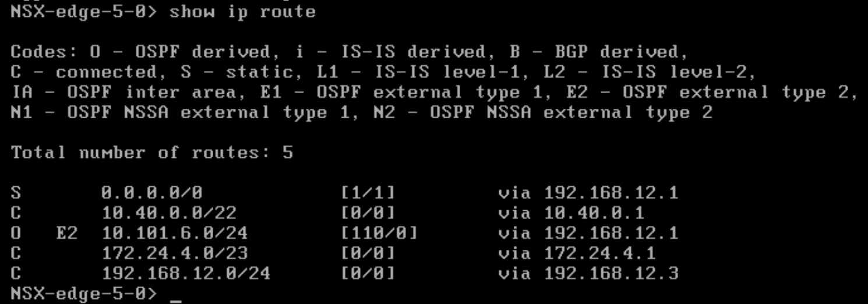Click the [1/1] metric value
The height and width of the screenshot is (304, 868).
tap(369, 193)
